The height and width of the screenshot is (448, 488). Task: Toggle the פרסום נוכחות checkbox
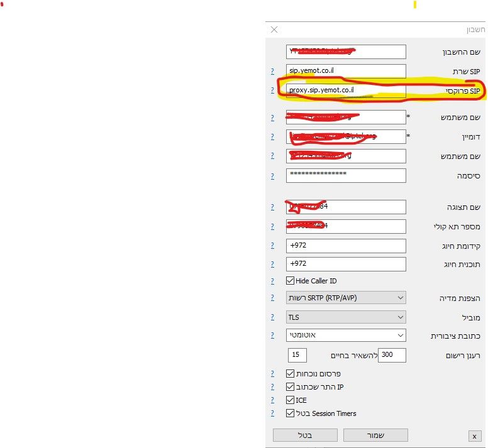(291, 373)
